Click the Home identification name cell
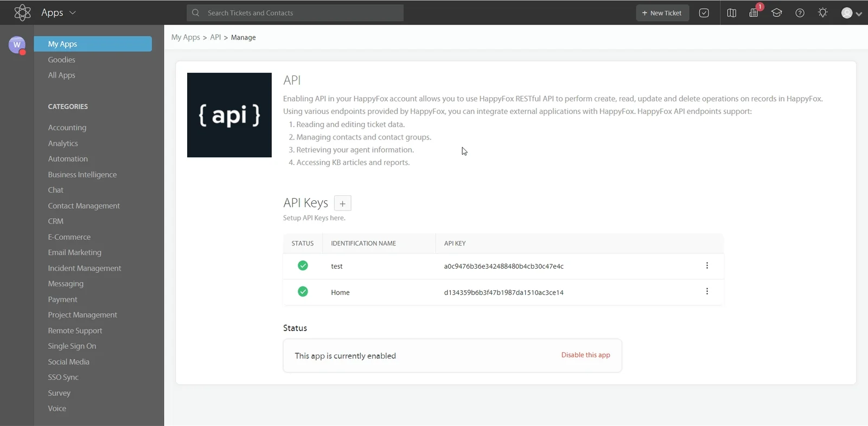 click(340, 293)
